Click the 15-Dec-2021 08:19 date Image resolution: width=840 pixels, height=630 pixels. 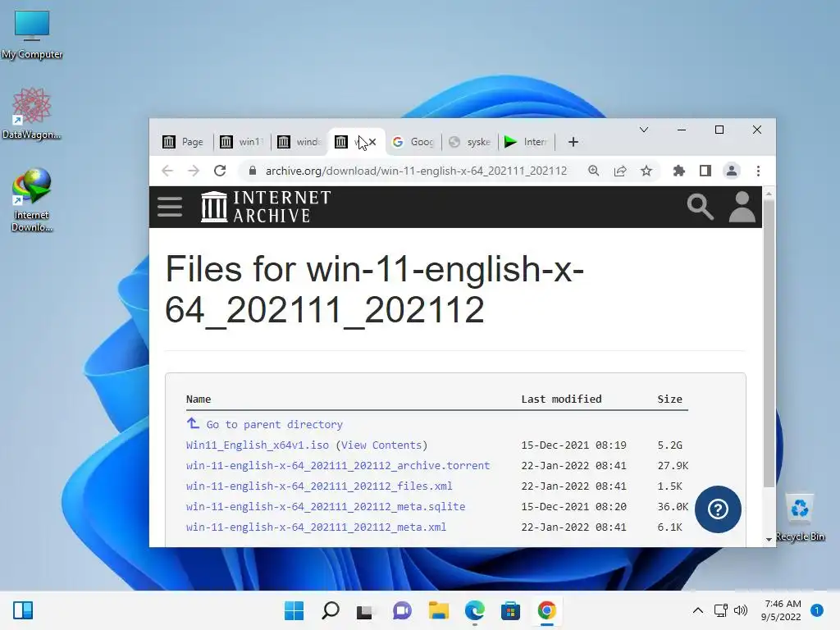pyautogui.click(x=573, y=445)
